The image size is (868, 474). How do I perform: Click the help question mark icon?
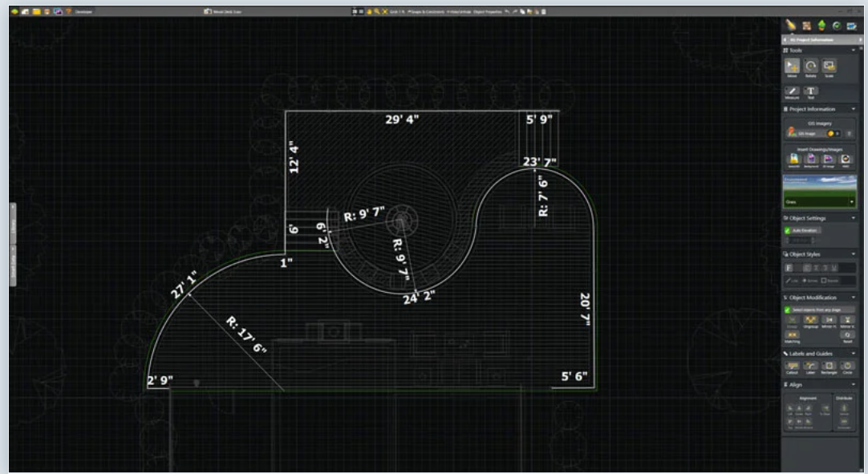click(x=68, y=11)
